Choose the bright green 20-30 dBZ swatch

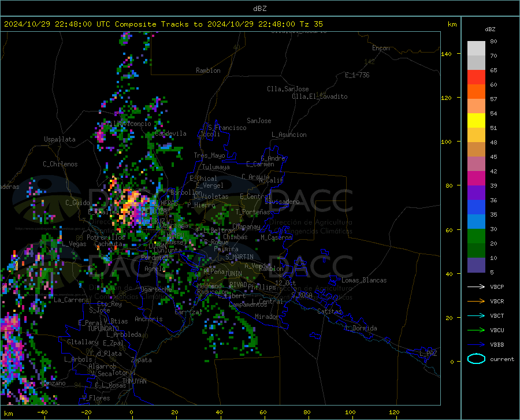point(476,236)
